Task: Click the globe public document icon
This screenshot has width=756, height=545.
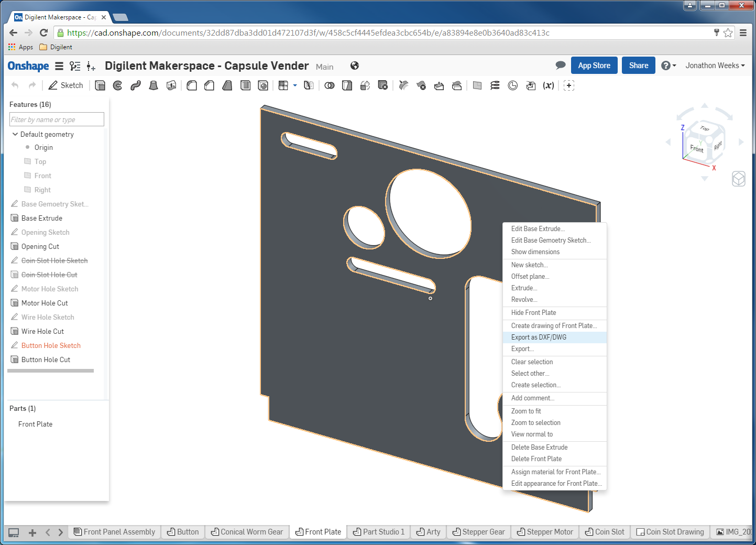Action: pos(355,66)
